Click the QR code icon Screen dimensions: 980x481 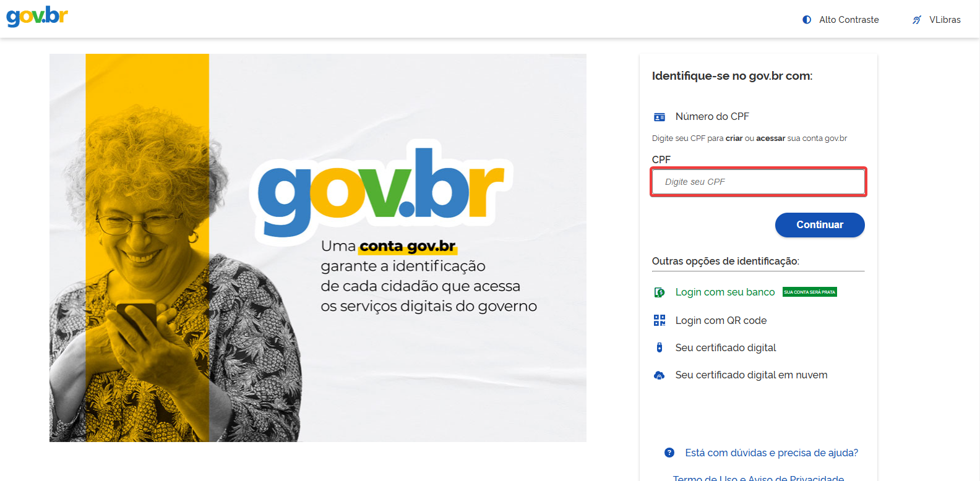coord(660,320)
